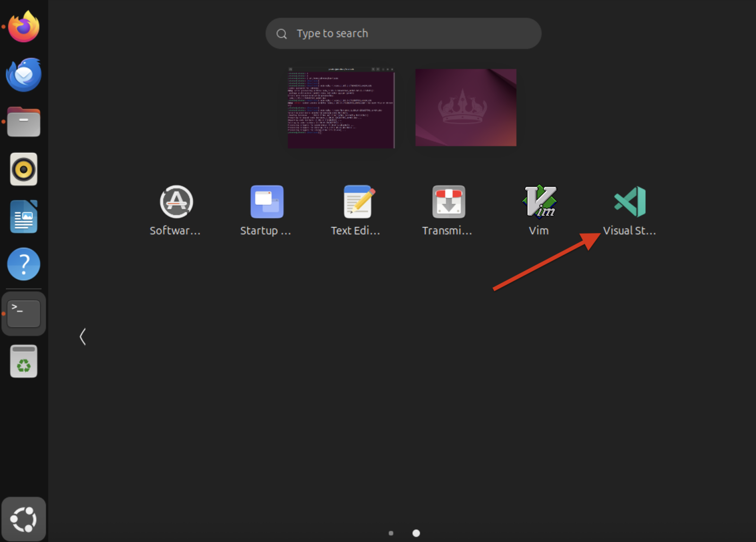
Task: Launch LibreOffice Writer from dock
Action: click(x=24, y=217)
